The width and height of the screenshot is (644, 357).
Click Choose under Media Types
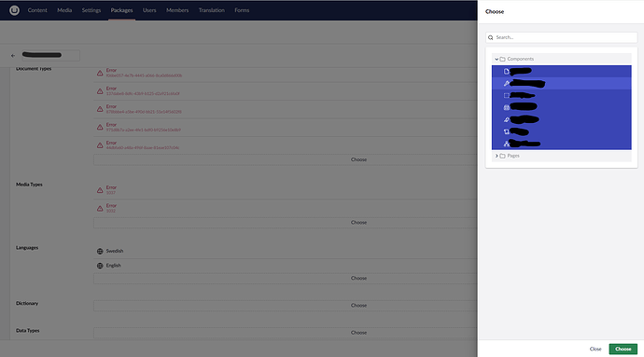point(358,223)
